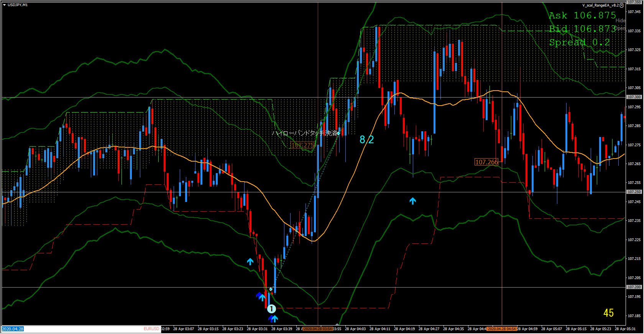Click the 107.185 price scale value
The width and height of the screenshot is (644, 334).
pyautogui.click(x=634, y=316)
